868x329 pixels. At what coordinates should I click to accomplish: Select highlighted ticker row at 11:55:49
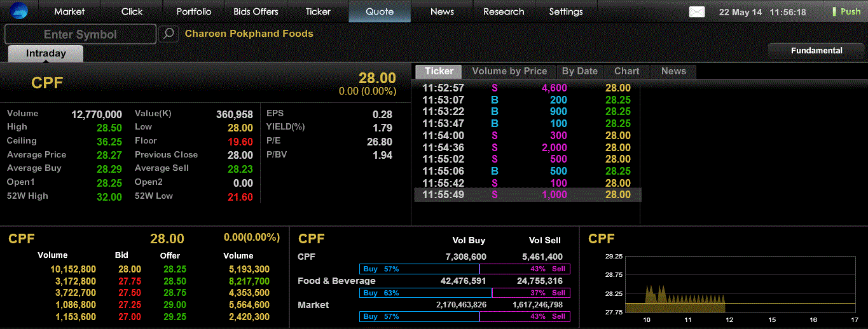pos(527,195)
